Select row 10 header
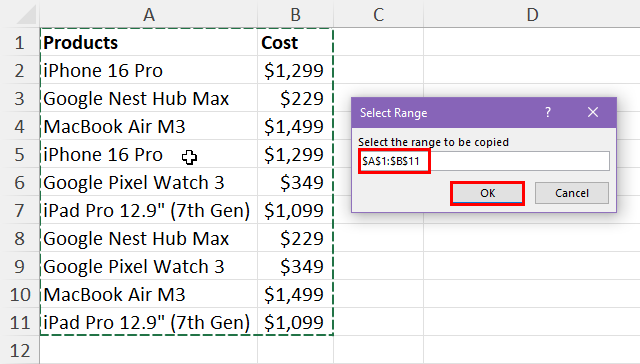Image resolution: width=640 pixels, height=364 pixels. click(x=20, y=294)
